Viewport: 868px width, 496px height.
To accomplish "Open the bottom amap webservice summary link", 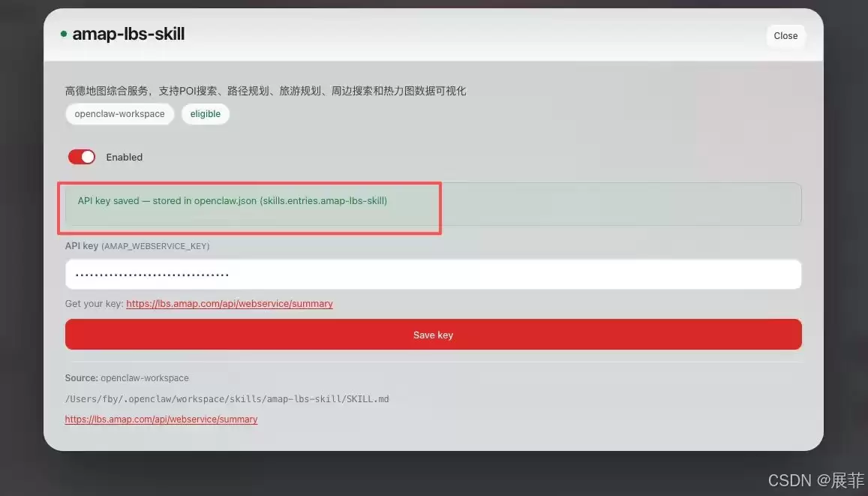I will pos(161,419).
